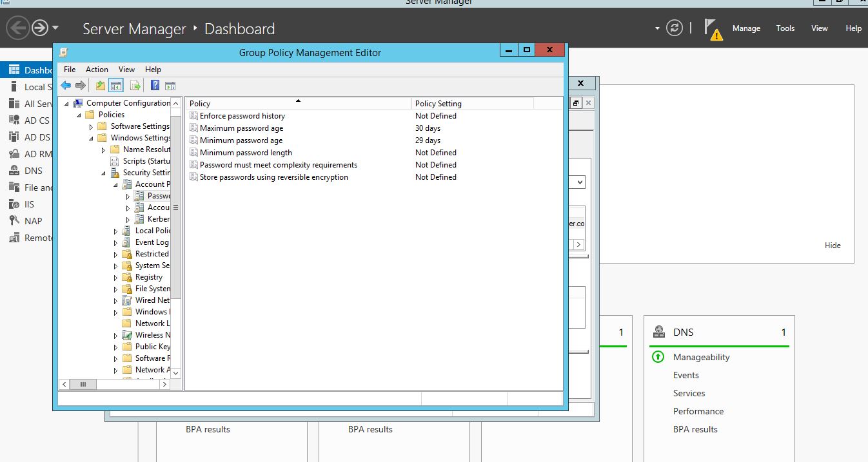868x462 pixels.
Task: Open the File menu in Group Policy editor
Action: tap(70, 70)
